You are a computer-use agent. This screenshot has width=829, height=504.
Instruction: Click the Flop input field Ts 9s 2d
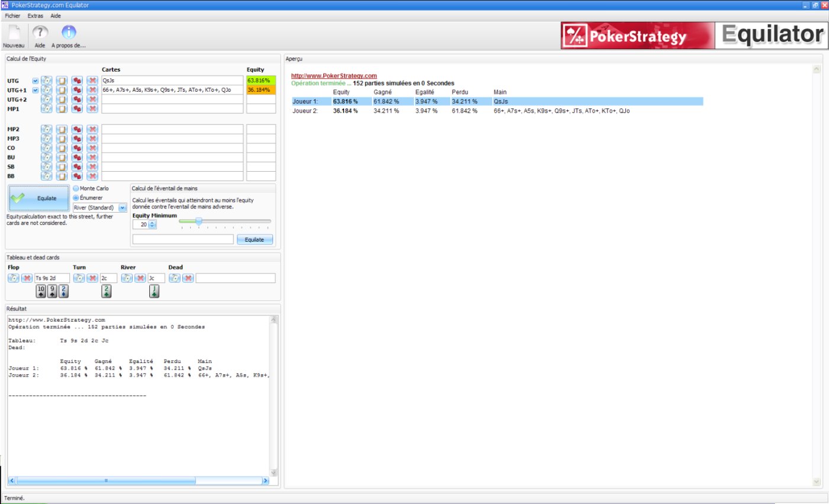click(52, 278)
